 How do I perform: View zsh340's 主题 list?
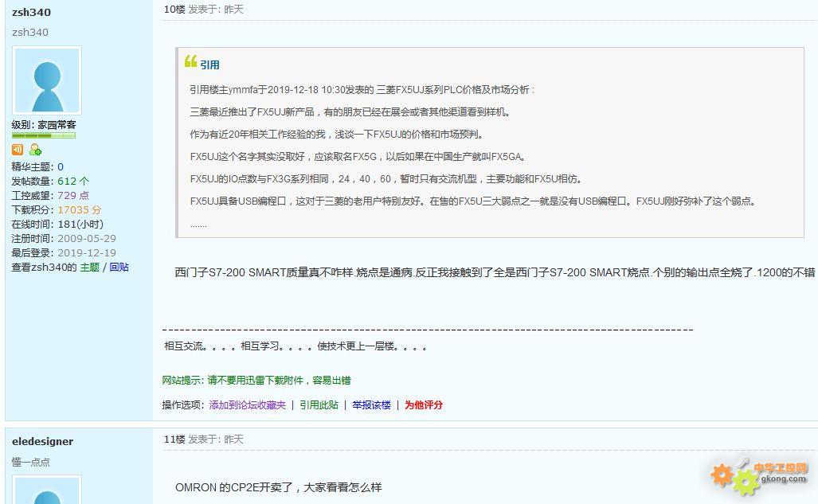pos(89,268)
